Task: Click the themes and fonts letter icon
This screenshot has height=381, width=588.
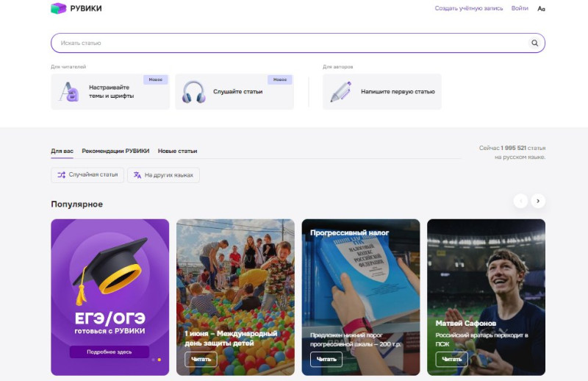Action: click(x=69, y=92)
